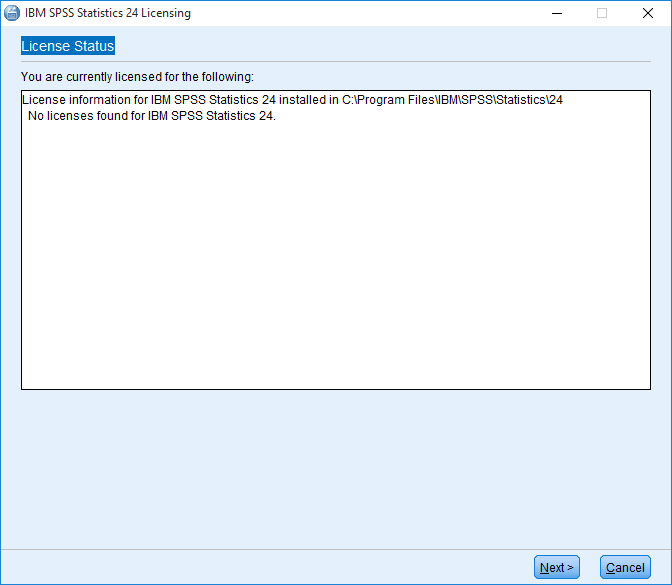Click the SPSS application icon in title bar
The height and width of the screenshot is (585, 672).
[12, 13]
